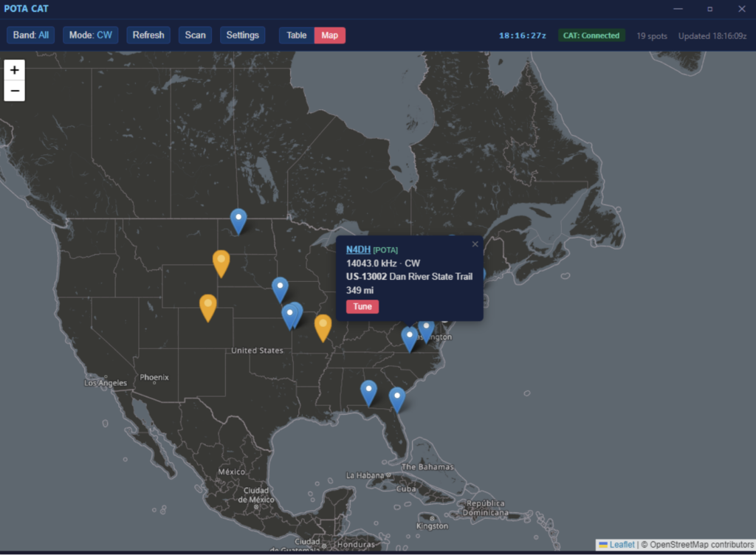The width and height of the screenshot is (756, 555).
Task: Start Scan from the toolbar
Action: 195,35
